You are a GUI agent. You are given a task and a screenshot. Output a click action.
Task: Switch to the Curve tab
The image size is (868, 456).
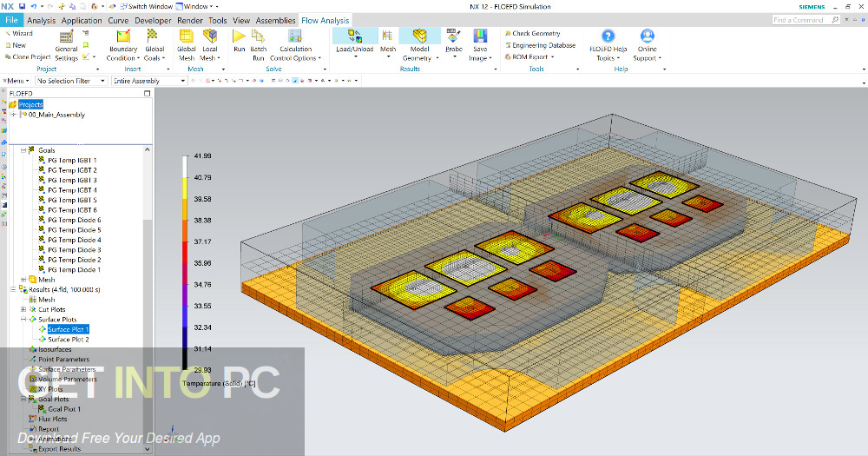coord(118,21)
